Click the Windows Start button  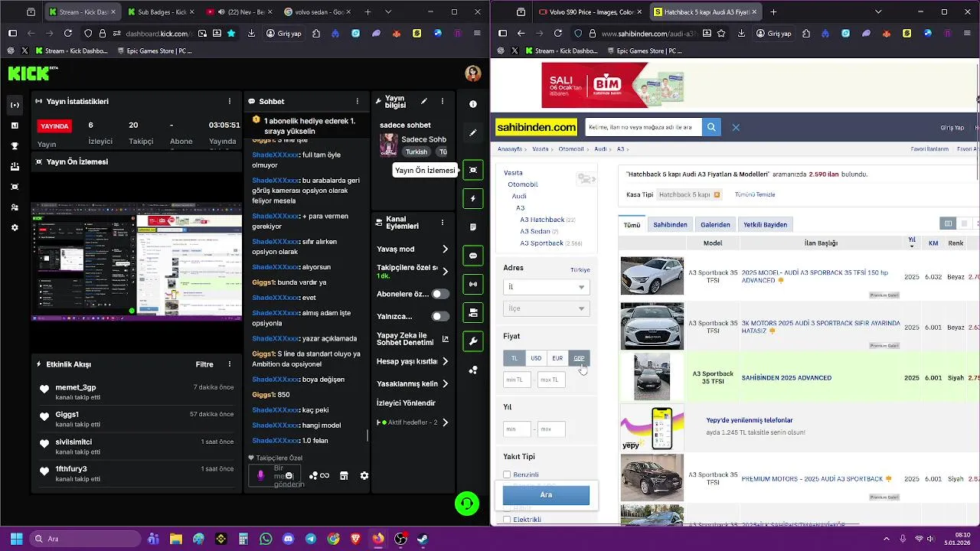click(x=16, y=539)
